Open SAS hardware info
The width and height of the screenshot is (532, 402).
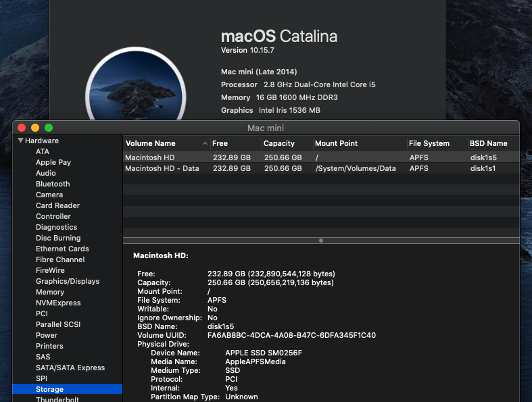point(43,357)
